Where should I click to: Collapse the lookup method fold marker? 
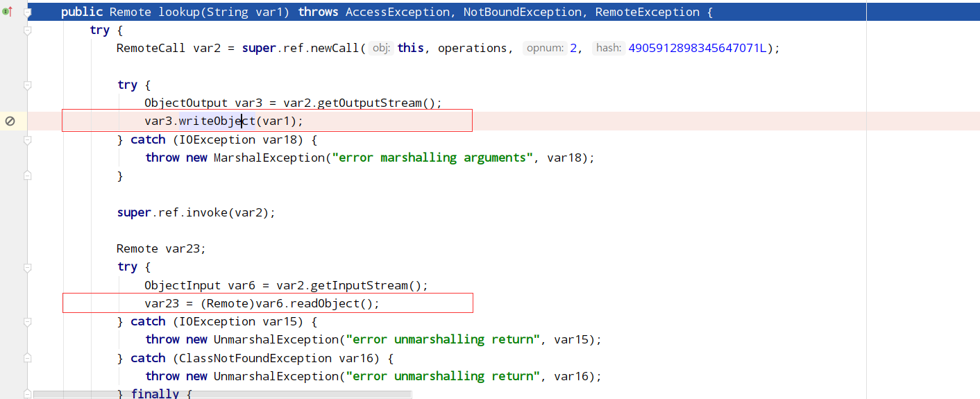coord(28,12)
